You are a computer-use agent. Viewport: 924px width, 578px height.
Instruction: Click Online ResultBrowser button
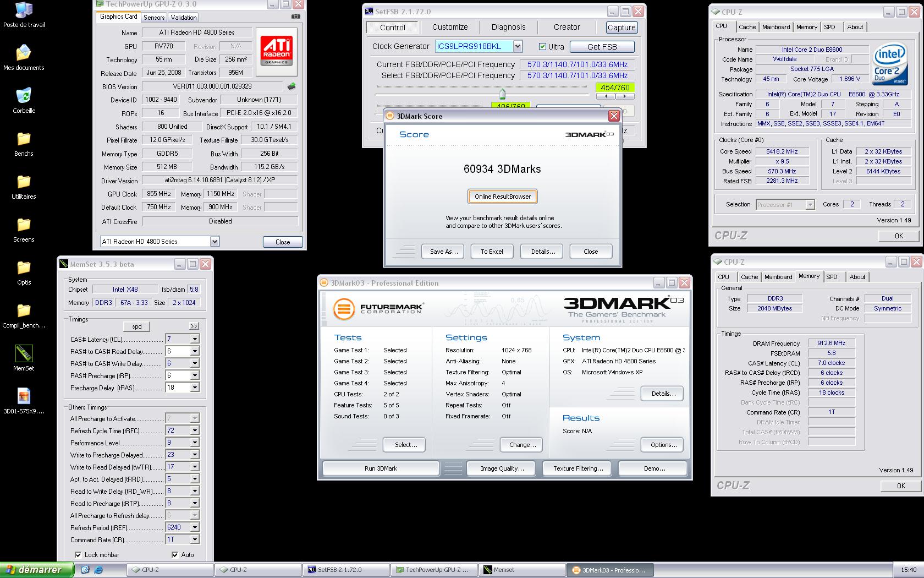[x=503, y=197]
